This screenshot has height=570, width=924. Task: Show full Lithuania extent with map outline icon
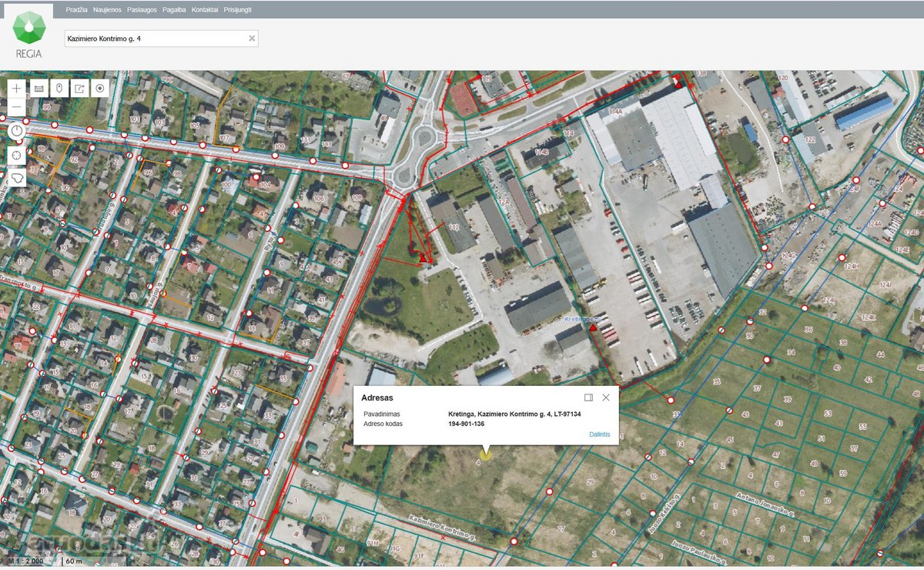pyautogui.click(x=17, y=177)
